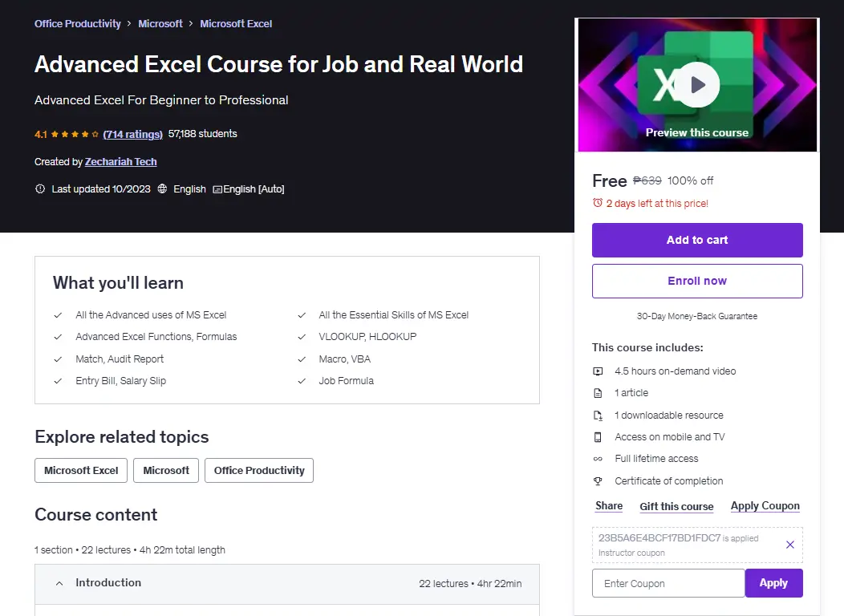844x616 pixels.
Task: Click the lifetime access infinity icon
Action: coord(598,459)
